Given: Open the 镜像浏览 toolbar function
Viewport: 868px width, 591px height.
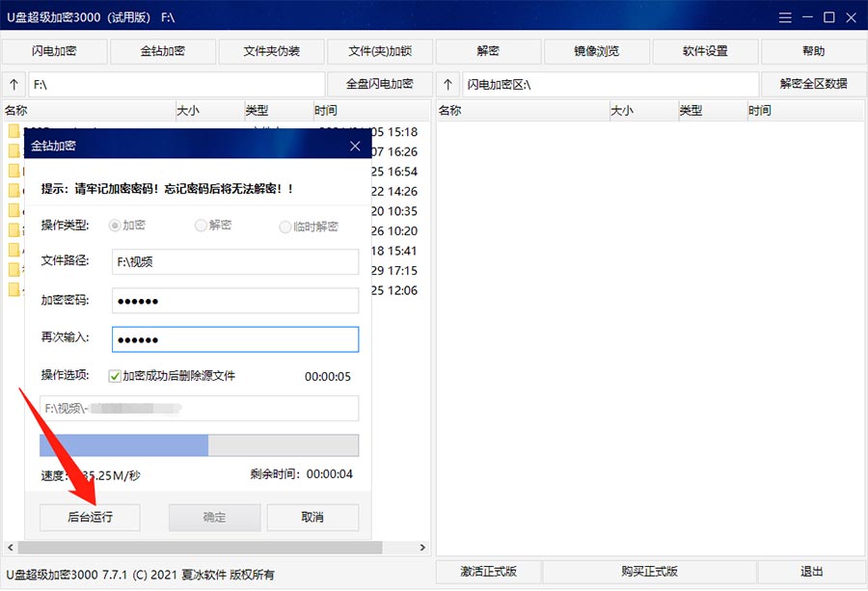Looking at the screenshot, I should tap(597, 51).
